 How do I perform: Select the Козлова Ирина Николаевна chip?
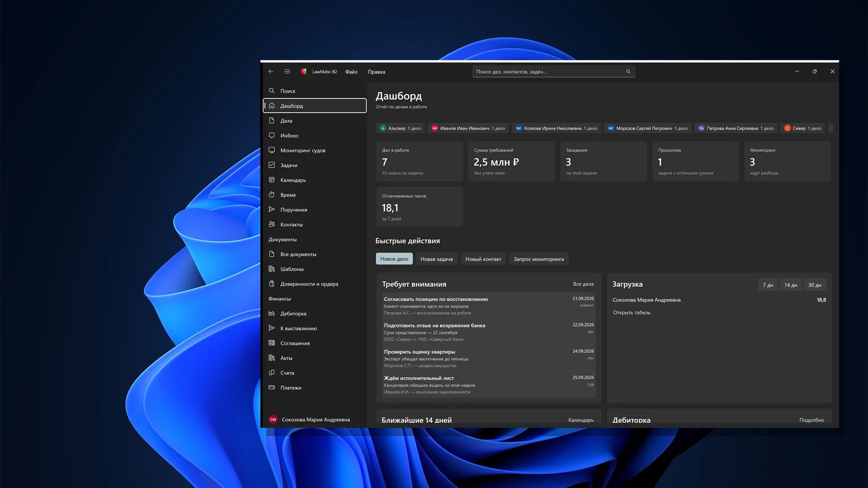[x=557, y=128]
